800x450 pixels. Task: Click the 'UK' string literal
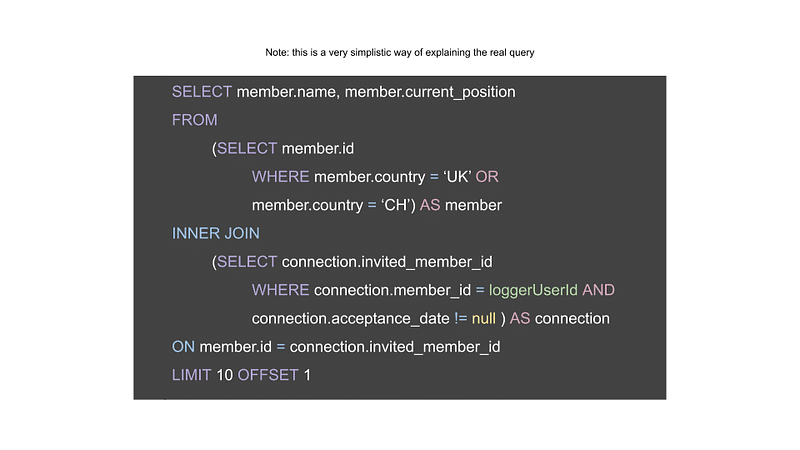(457, 177)
